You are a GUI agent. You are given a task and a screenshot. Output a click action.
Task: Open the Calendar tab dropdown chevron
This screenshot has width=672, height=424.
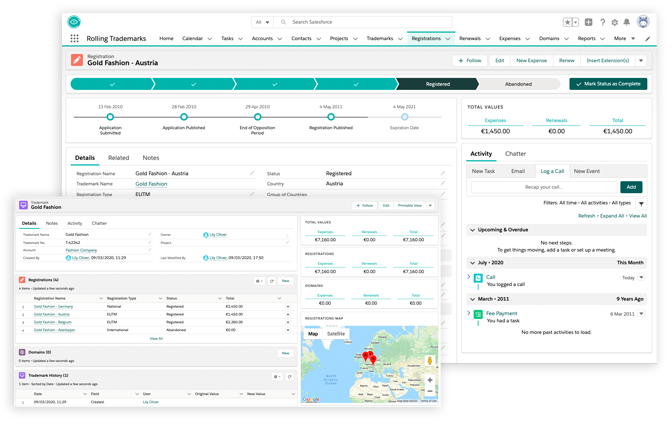pos(210,39)
